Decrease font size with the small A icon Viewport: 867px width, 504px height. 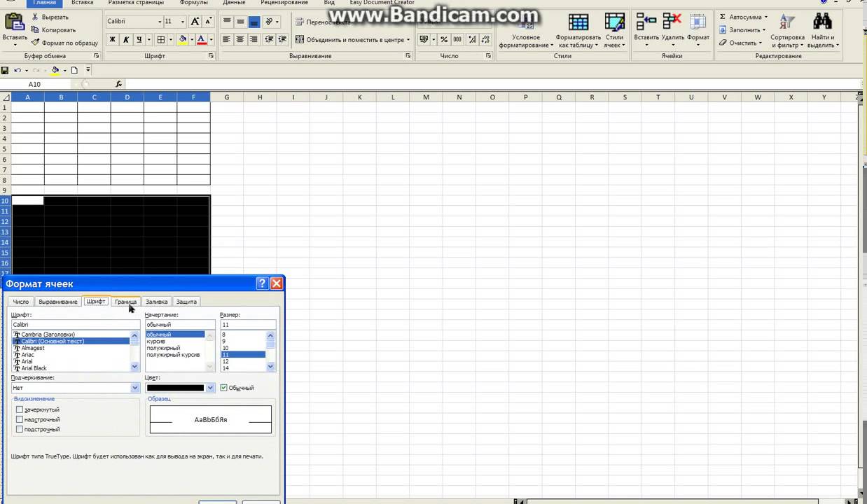208,22
